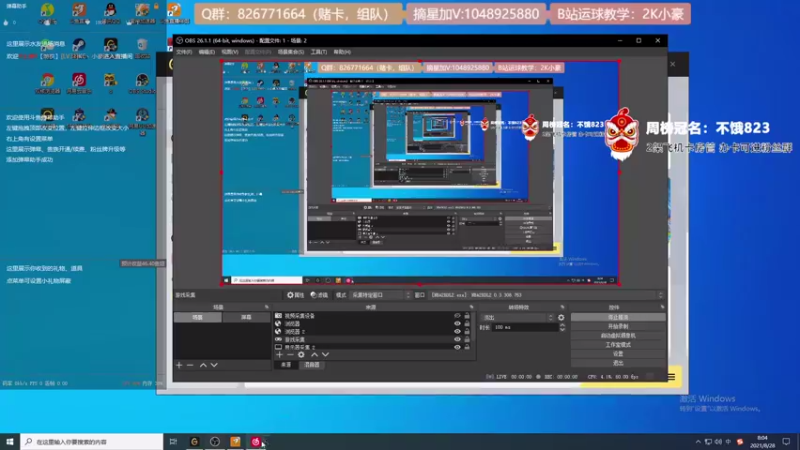Switch to the 来源 tab
Image resolution: width=800 pixels, height=450 pixels.
tap(286, 365)
